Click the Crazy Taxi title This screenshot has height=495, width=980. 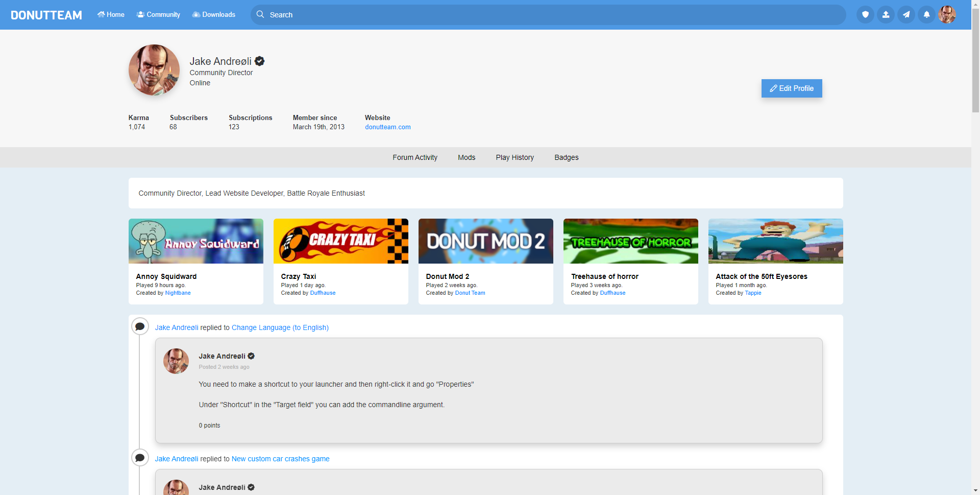(x=299, y=276)
